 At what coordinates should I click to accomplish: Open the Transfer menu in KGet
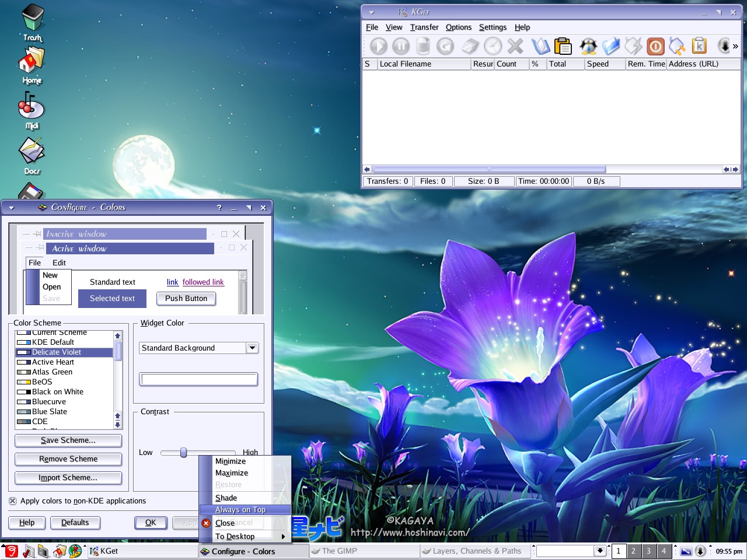point(424,27)
